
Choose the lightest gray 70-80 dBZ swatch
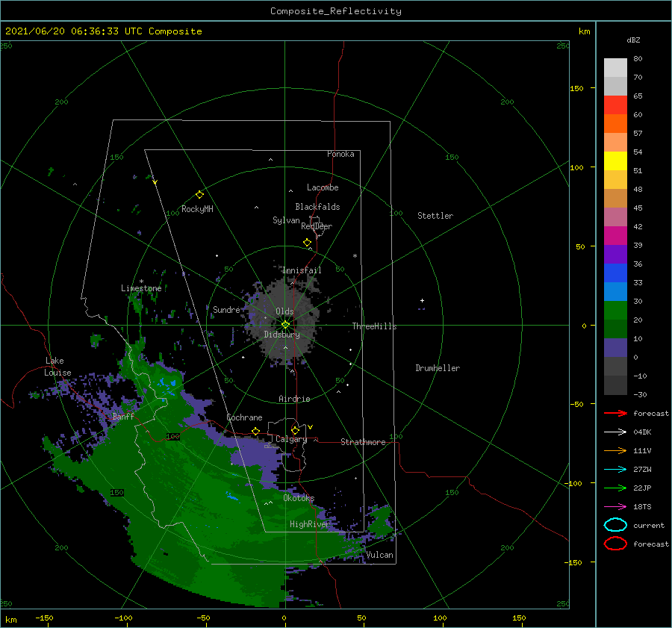tap(615, 67)
